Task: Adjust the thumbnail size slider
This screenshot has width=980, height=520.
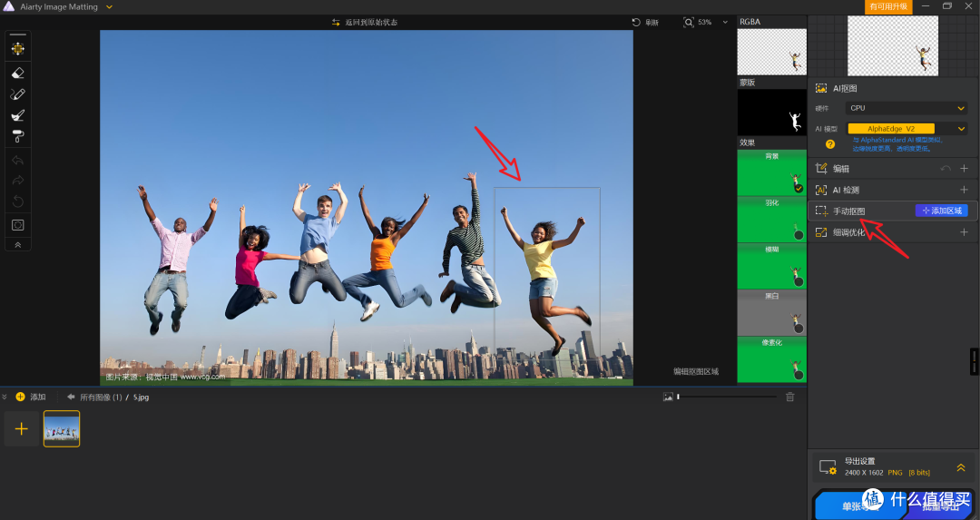Action: 726,397
